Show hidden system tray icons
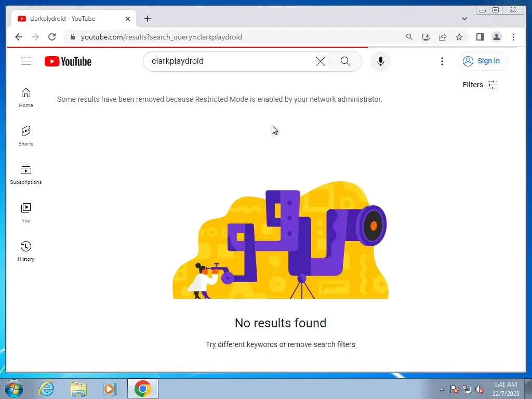 (x=442, y=389)
